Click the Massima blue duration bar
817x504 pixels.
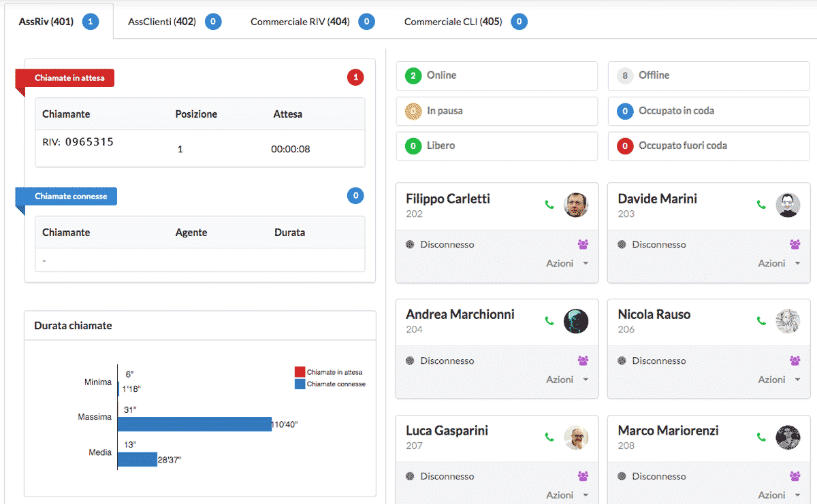195,424
